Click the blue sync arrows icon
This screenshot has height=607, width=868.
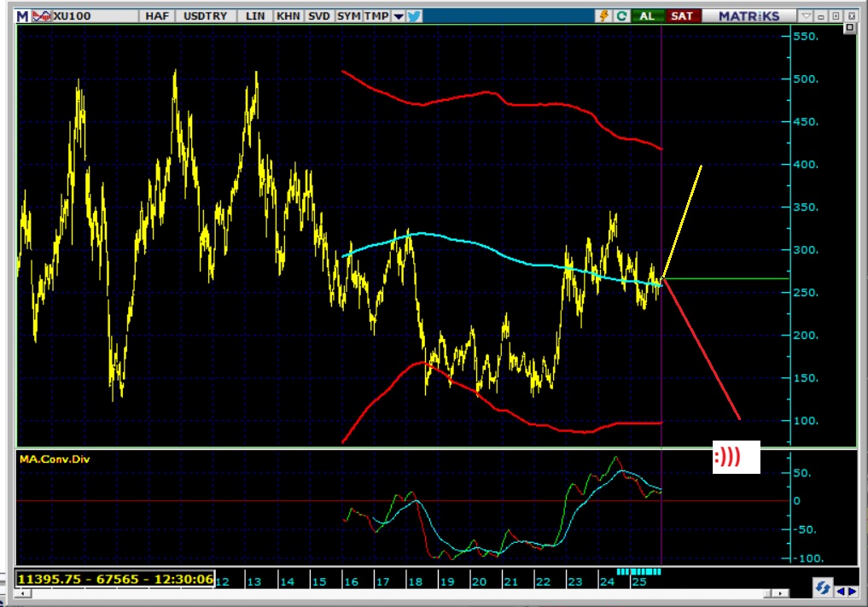click(823, 589)
